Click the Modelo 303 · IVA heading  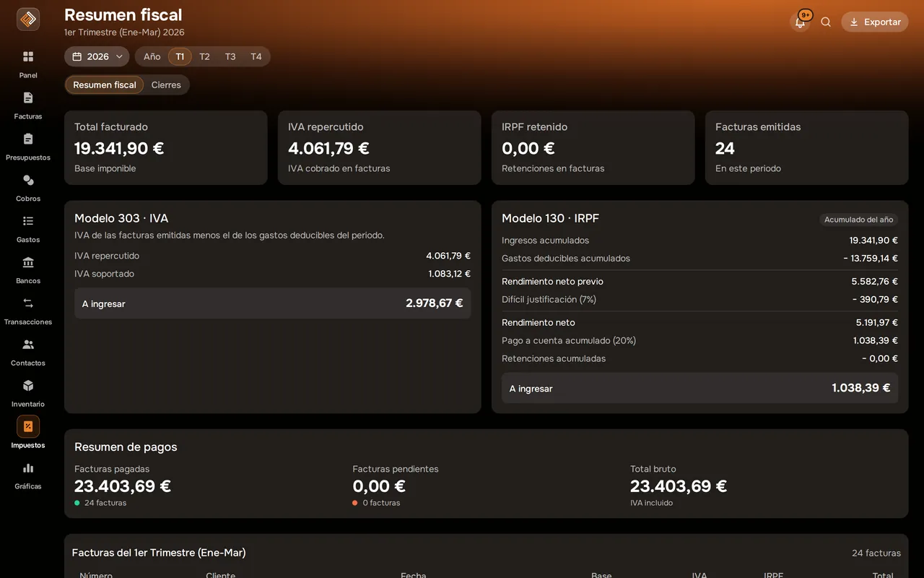point(121,218)
